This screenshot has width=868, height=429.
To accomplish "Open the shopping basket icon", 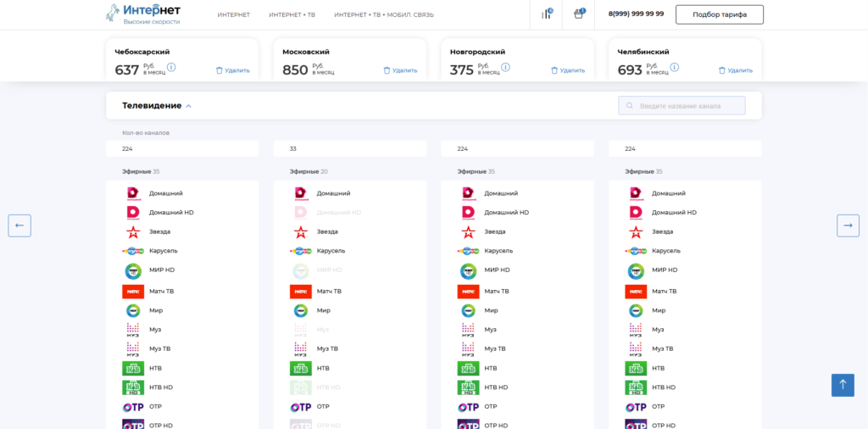I will [578, 14].
